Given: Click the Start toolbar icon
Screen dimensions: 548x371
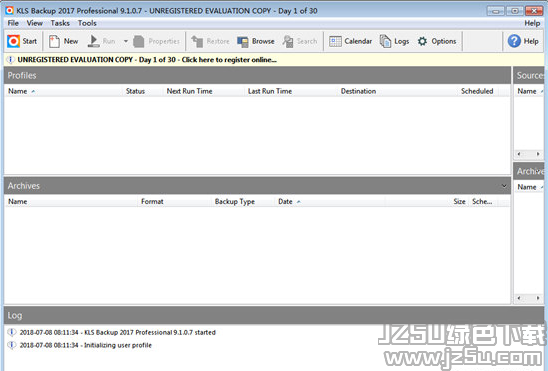Looking at the screenshot, I should click(x=14, y=41).
